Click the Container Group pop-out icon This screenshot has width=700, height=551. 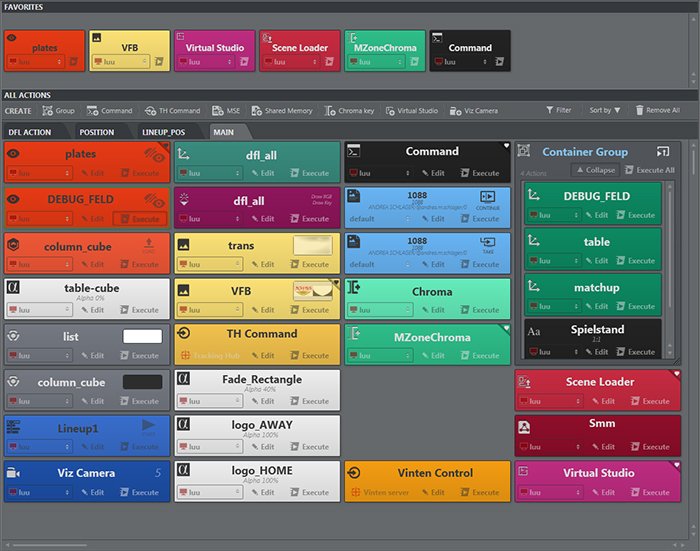662,152
